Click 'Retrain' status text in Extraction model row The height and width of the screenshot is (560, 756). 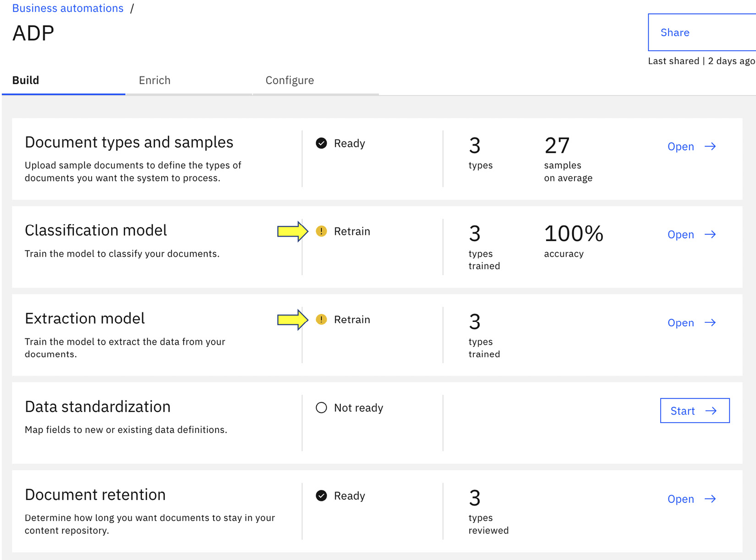coord(352,320)
